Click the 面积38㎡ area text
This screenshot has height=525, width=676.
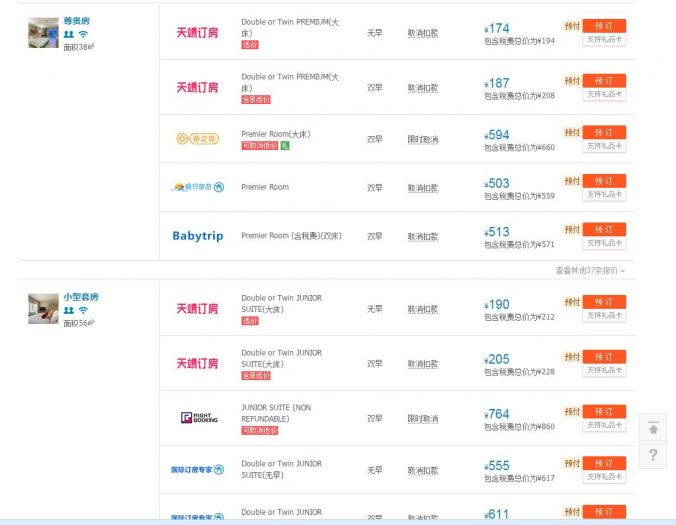tap(78, 47)
